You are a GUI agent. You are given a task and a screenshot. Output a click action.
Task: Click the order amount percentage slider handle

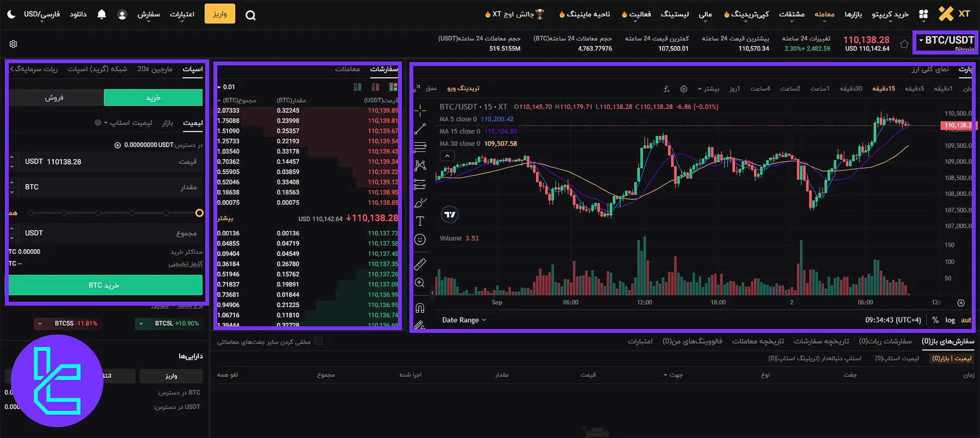199,213
